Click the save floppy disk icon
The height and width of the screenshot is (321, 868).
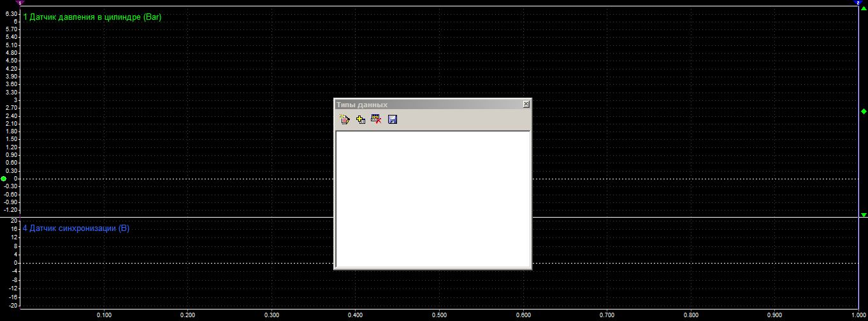click(x=393, y=119)
